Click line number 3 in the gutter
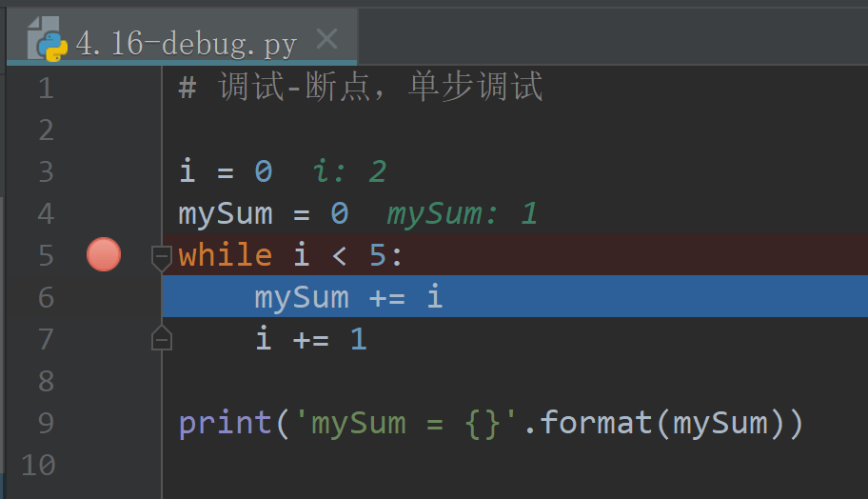The height and width of the screenshot is (499, 868). pyautogui.click(x=45, y=172)
